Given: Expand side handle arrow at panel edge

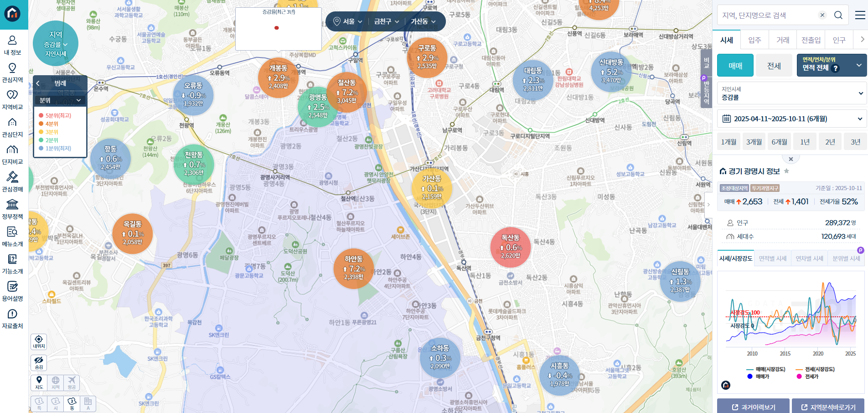Looking at the screenshot, I should (x=708, y=205).
